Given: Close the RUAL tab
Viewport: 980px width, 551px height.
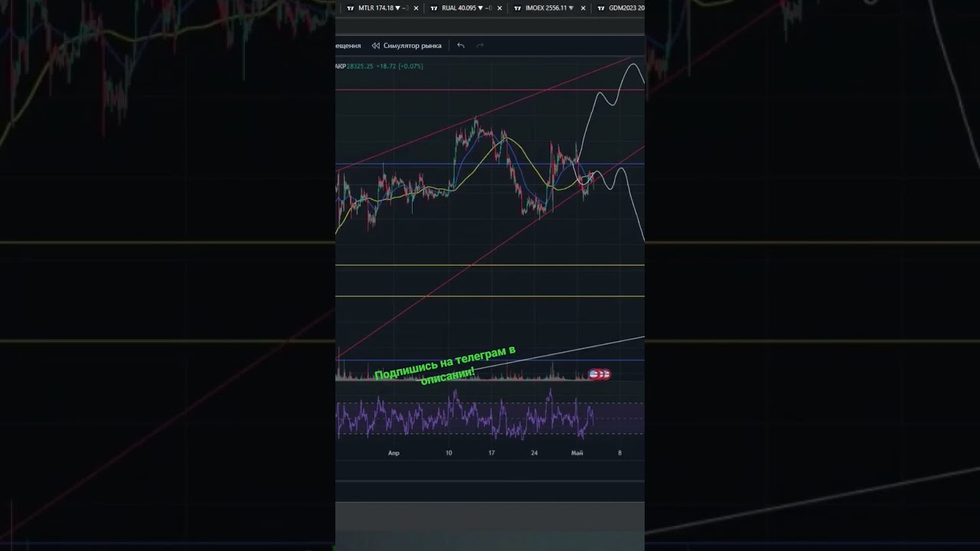Looking at the screenshot, I should coord(500,8).
